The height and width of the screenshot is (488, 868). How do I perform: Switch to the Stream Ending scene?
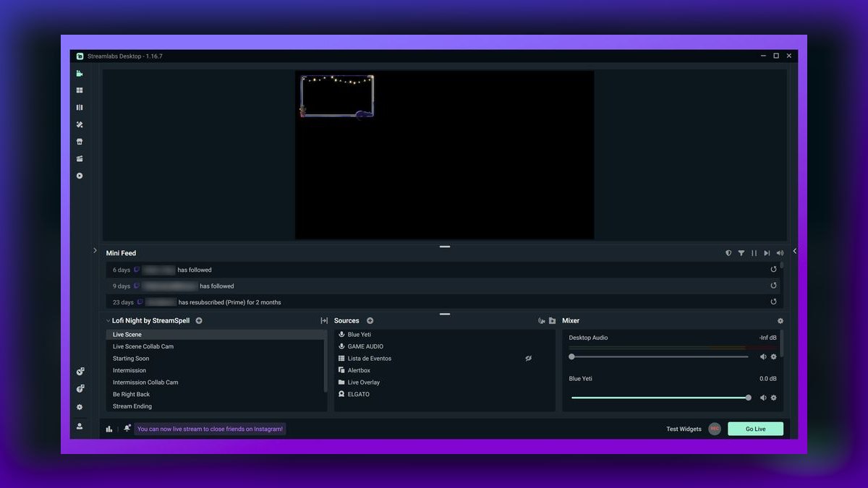tap(216, 406)
